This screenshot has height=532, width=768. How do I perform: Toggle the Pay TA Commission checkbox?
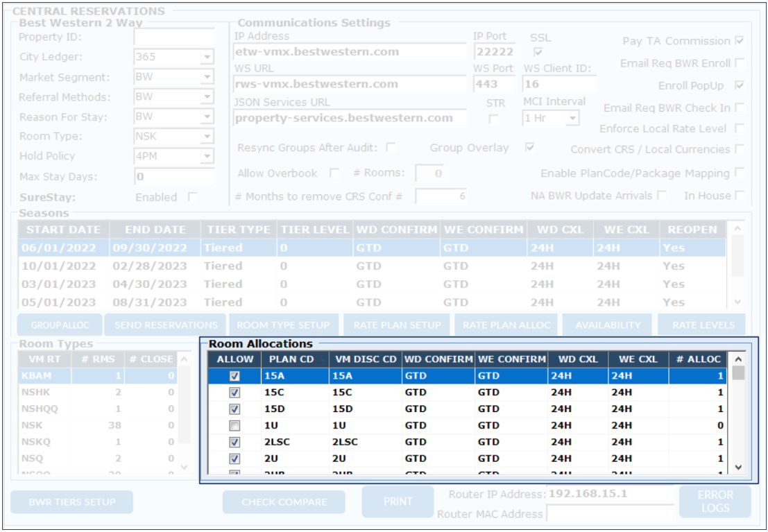(x=740, y=41)
